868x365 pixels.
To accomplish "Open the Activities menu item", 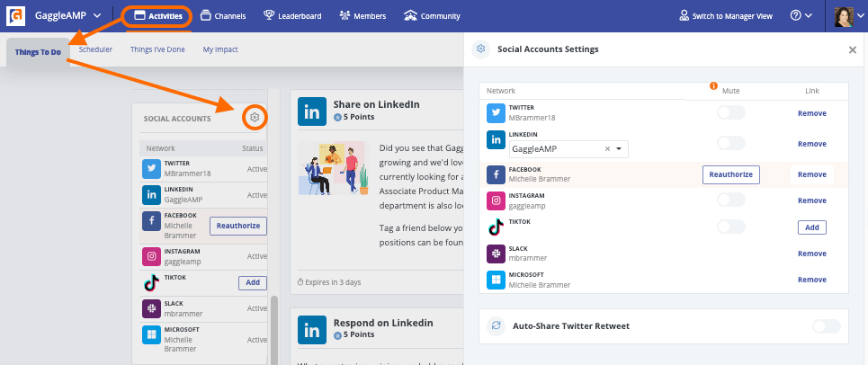I will (x=157, y=16).
